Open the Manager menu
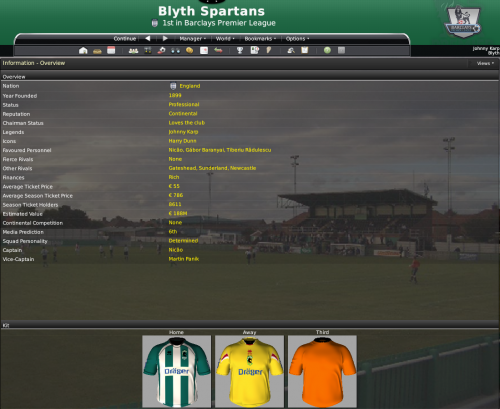 click(192, 39)
